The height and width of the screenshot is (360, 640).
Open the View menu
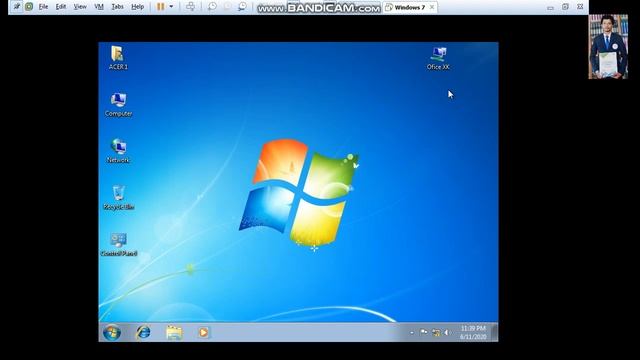[80, 7]
